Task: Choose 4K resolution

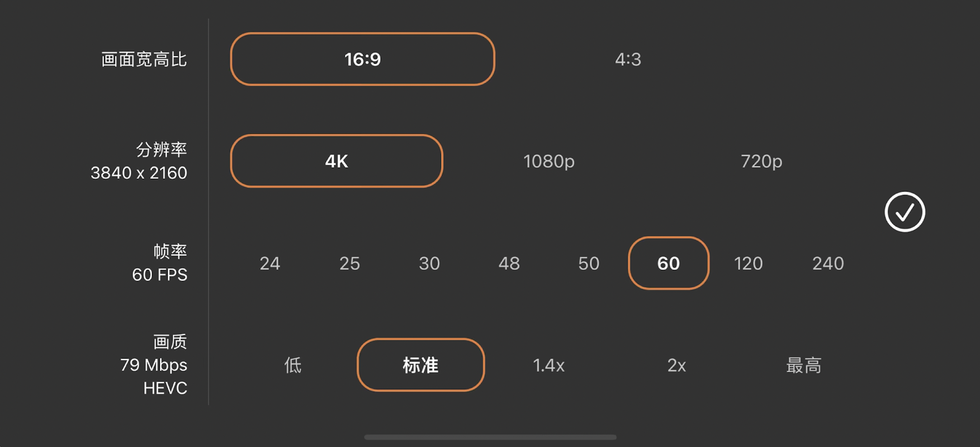Action: coord(337,161)
